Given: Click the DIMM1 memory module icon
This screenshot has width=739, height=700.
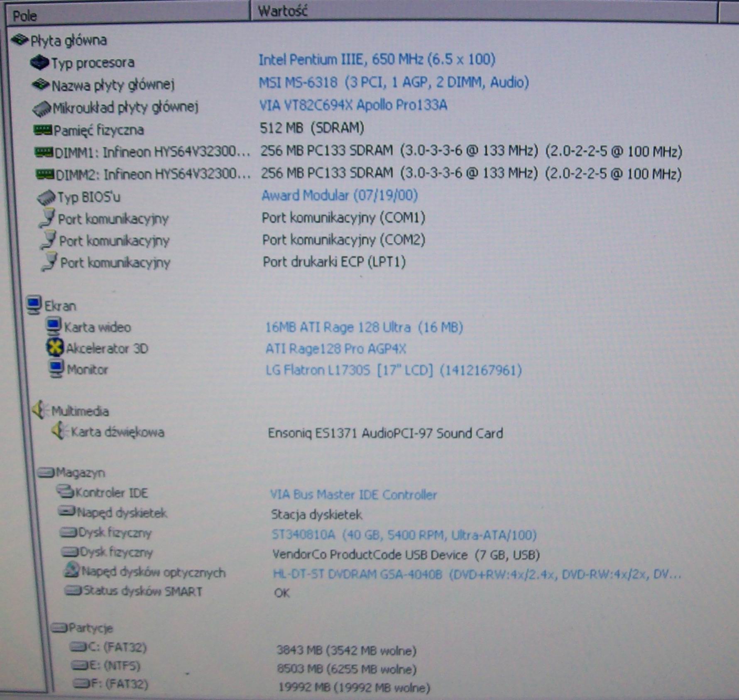Looking at the screenshot, I should click(x=44, y=152).
